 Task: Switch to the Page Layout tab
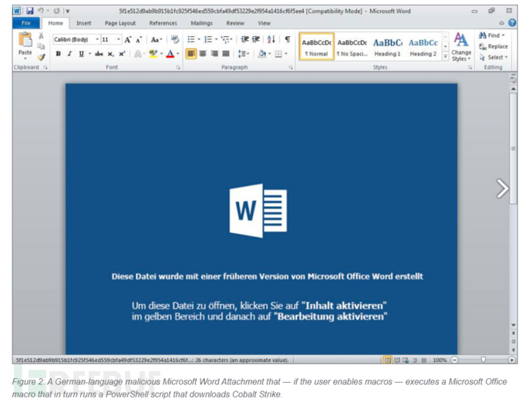(120, 23)
